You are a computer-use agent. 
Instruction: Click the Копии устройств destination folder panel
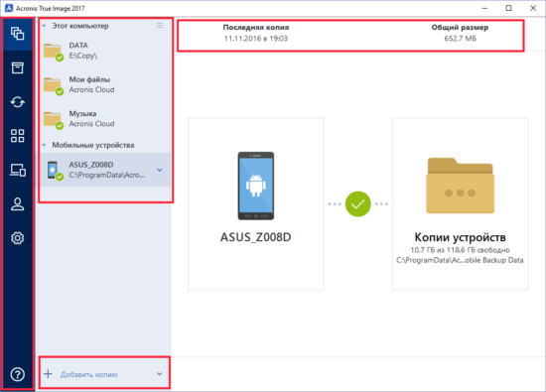point(460,203)
